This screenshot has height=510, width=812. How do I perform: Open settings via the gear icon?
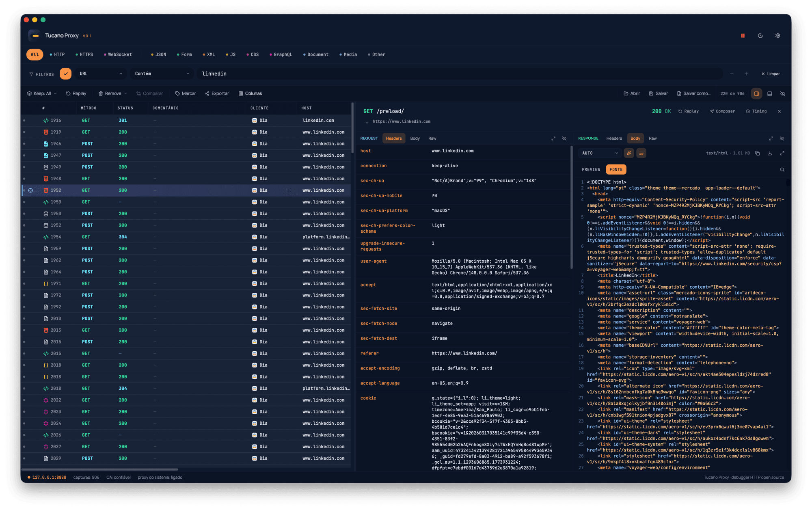777,36
